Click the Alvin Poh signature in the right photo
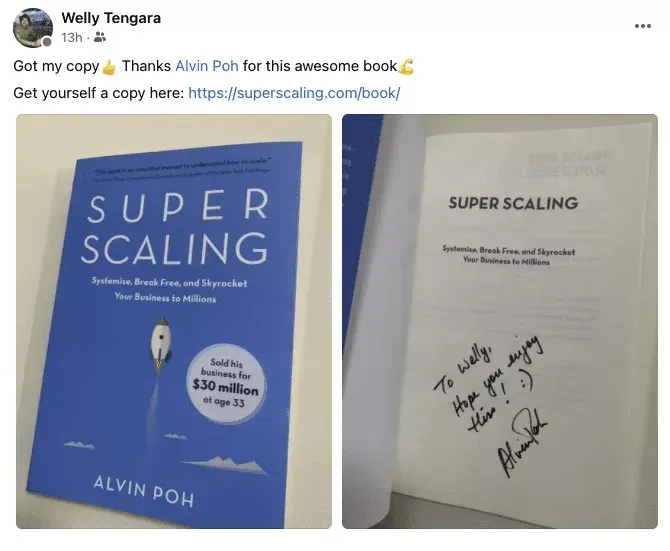 tap(523, 441)
